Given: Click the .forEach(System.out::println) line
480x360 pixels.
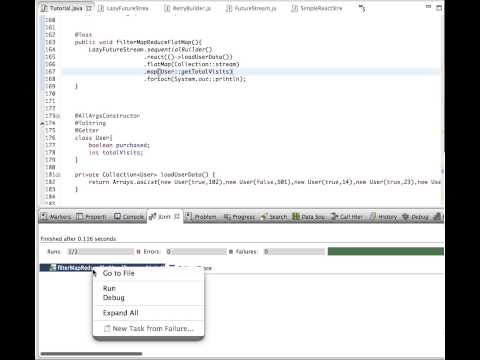Looking at the screenshot, I should coord(195,79).
